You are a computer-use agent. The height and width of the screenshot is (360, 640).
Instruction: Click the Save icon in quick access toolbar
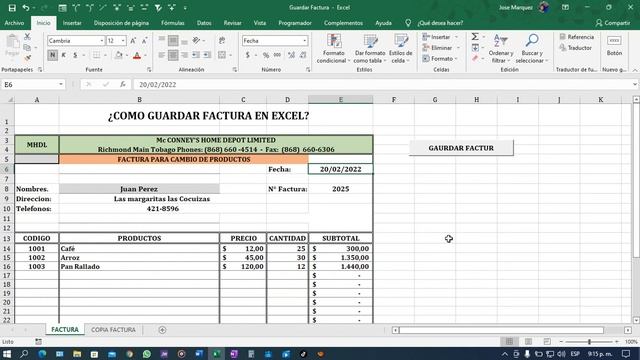[12, 8]
